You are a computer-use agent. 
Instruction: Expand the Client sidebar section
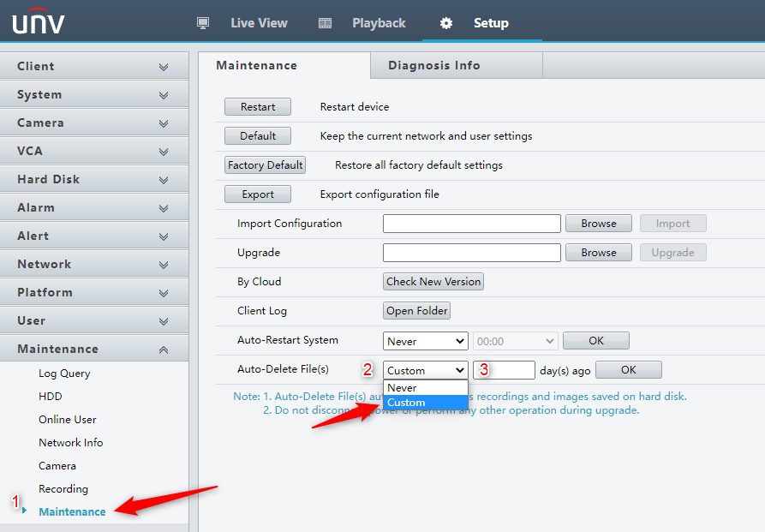click(94, 66)
